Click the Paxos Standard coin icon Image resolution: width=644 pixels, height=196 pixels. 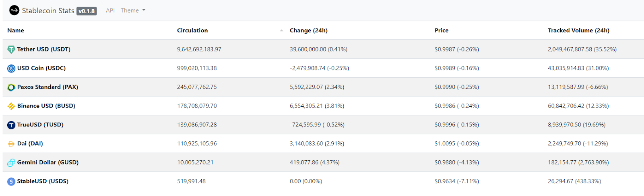(x=11, y=87)
